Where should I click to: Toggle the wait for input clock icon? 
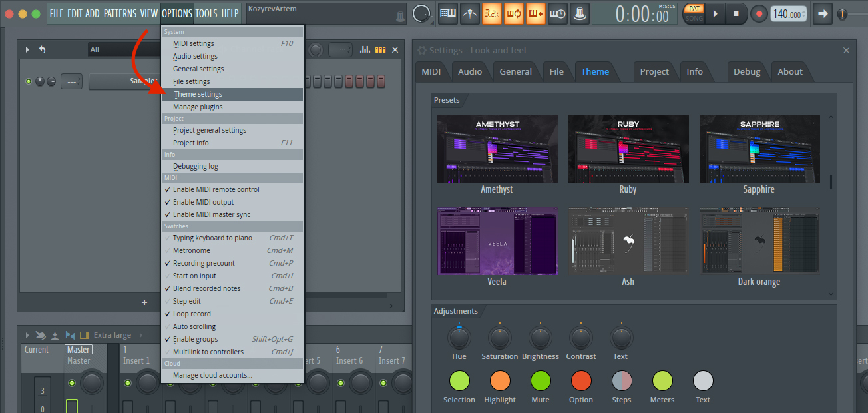point(557,13)
